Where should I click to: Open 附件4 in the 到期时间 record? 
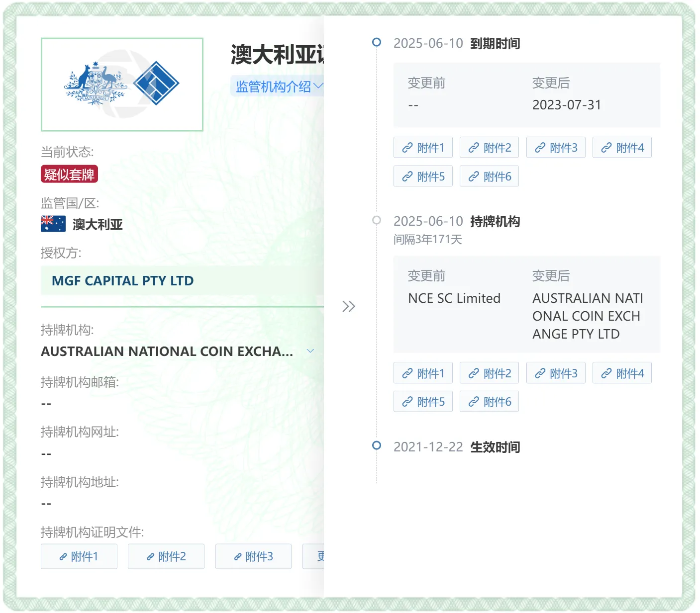point(622,148)
